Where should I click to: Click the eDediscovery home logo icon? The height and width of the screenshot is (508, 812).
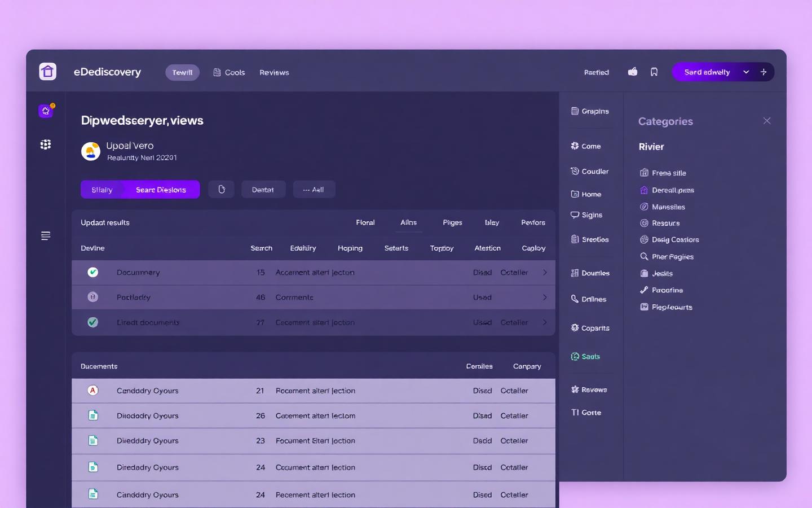coord(48,72)
